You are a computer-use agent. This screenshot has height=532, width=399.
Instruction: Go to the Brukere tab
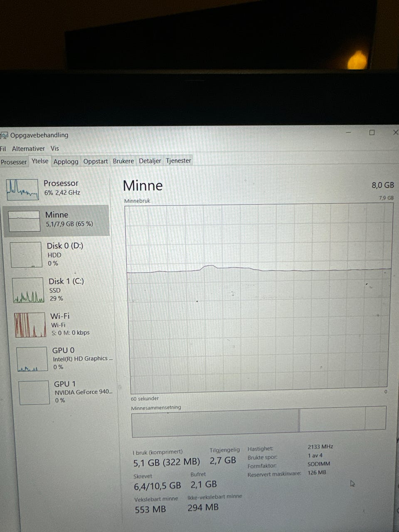pos(123,161)
